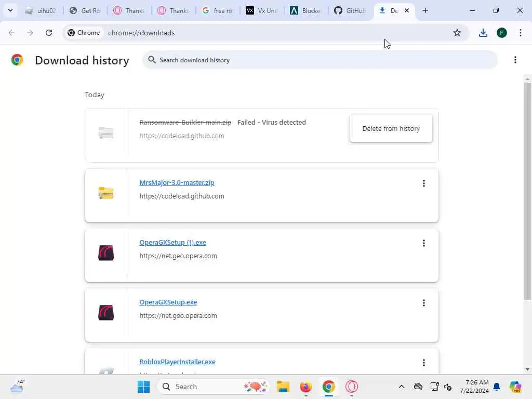Open the downloads tray icon in toolbar

point(483,33)
